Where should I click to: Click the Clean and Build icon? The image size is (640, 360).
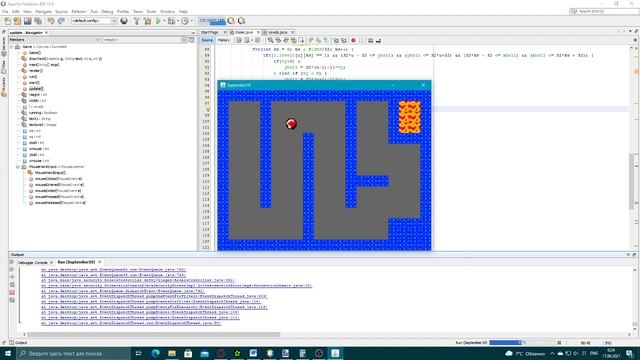tap(147, 21)
